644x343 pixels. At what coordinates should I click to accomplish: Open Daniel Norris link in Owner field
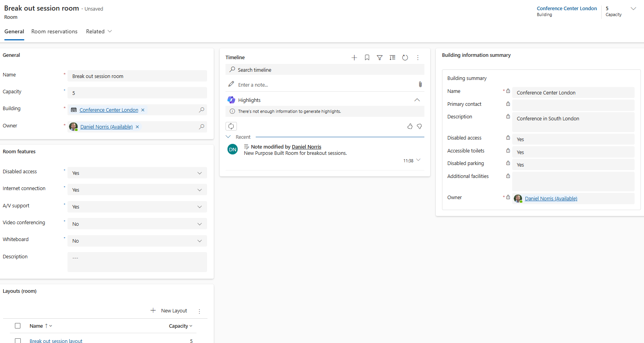(107, 127)
